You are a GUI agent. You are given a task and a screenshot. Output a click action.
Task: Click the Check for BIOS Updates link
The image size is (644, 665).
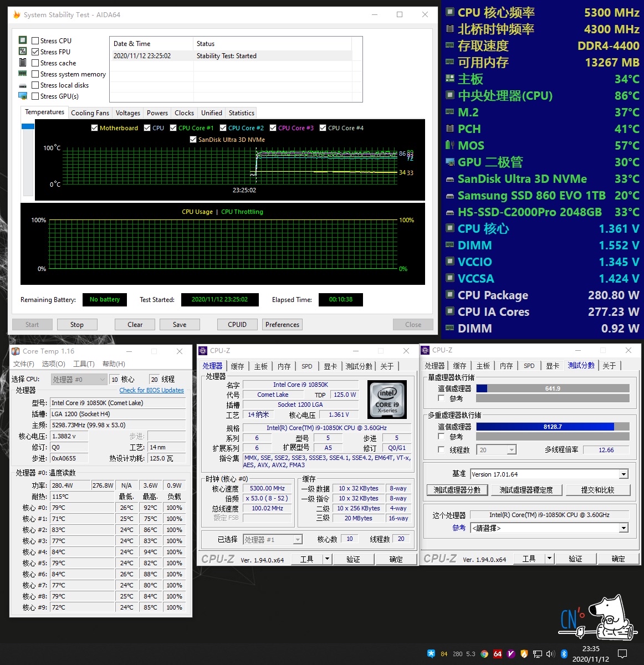(151, 390)
